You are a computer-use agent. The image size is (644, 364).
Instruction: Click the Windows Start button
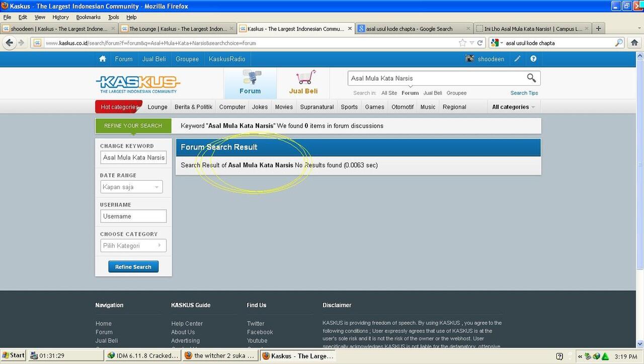14,355
